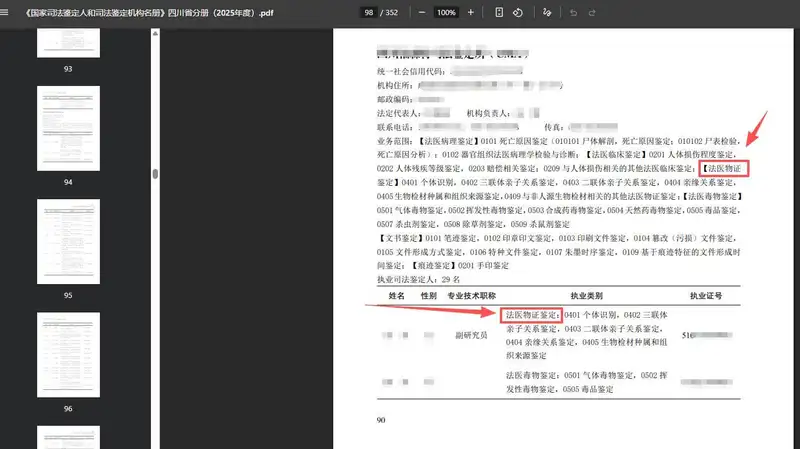Screen dimensions: 800x449
Task: Click the thumbnail panel scrollbar handle
Action: (155, 174)
